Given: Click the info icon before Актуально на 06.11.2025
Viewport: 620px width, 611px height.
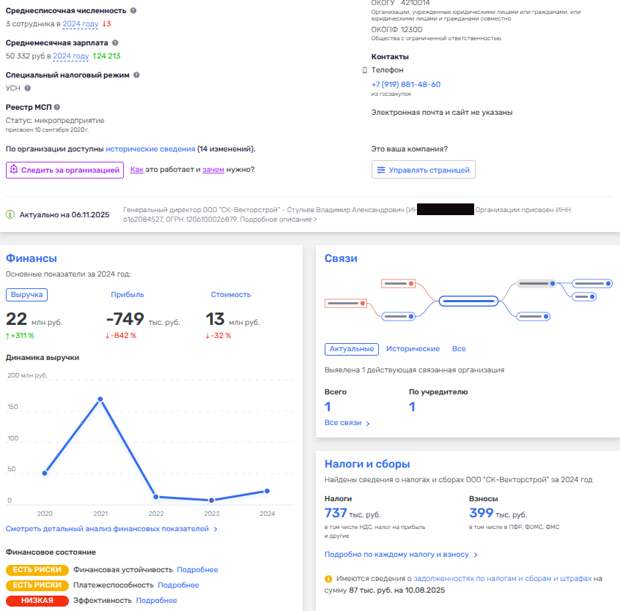Looking at the screenshot, I should [11, 214].
